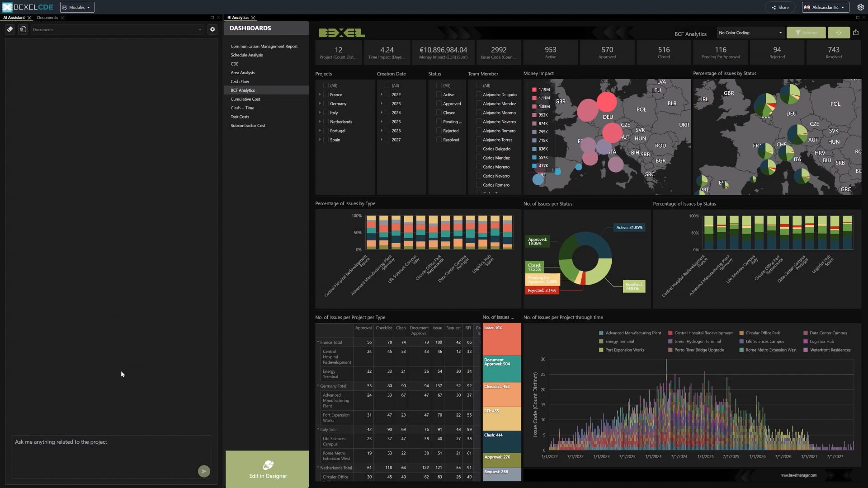Image resolution: width=868 pixels, height=488 pixels.
Task: Expand the Italy project node
Action: pos(320,113)
